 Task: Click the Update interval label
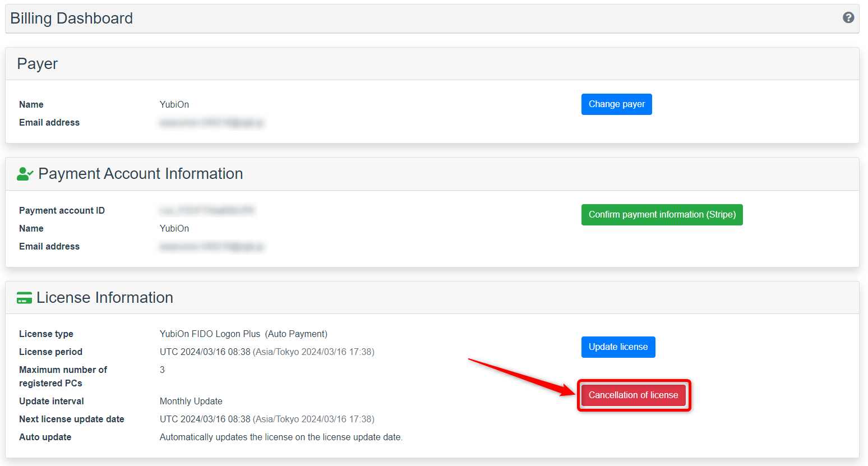click(x=52, y=402)
